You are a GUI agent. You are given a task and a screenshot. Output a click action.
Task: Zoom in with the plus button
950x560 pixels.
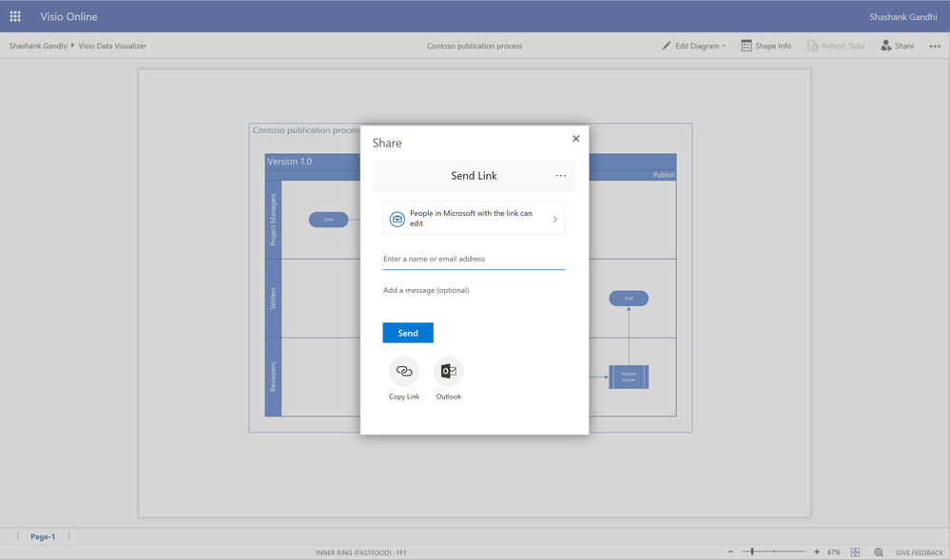[x=817, y=551]
